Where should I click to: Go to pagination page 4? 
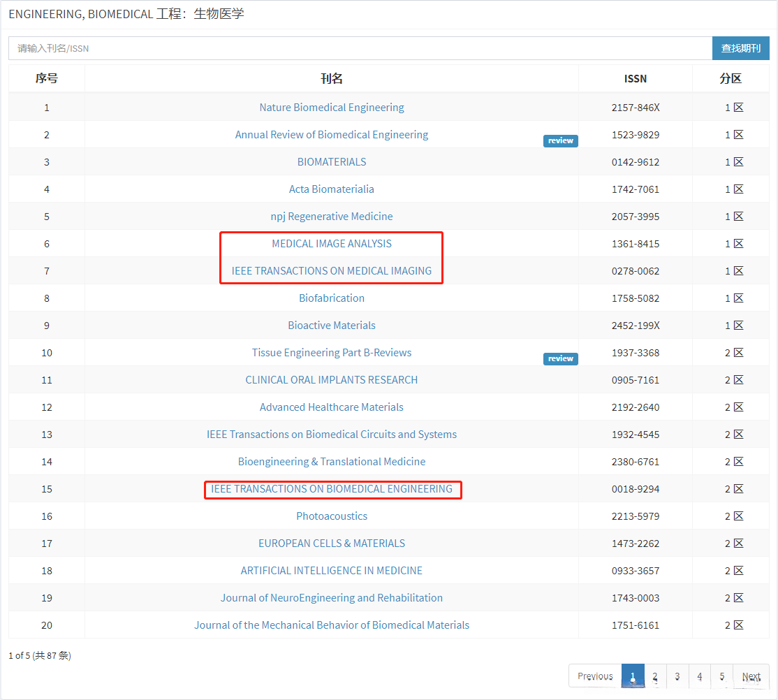700,676
